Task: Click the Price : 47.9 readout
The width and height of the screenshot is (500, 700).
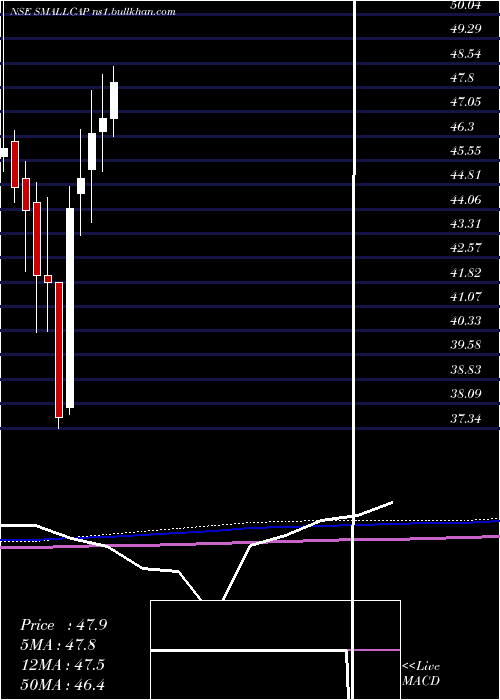Action: (63, 625)
